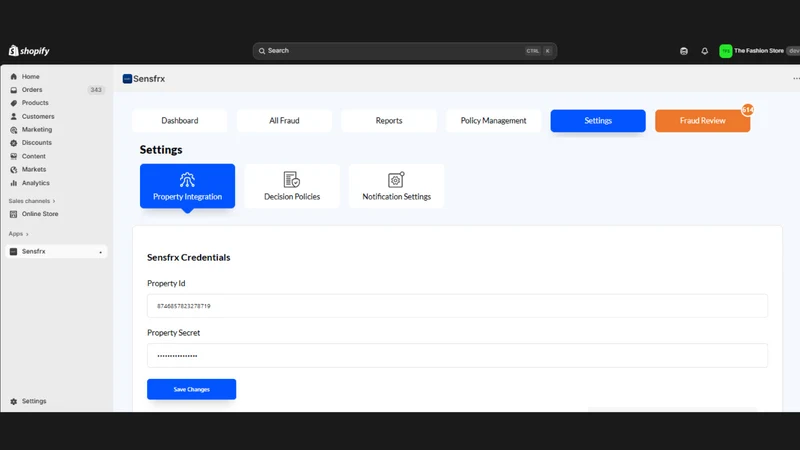Screen dimensions: 800x450
Task: Select the Property Integration card
Action: pyautogui.click(x=187, y=186)
